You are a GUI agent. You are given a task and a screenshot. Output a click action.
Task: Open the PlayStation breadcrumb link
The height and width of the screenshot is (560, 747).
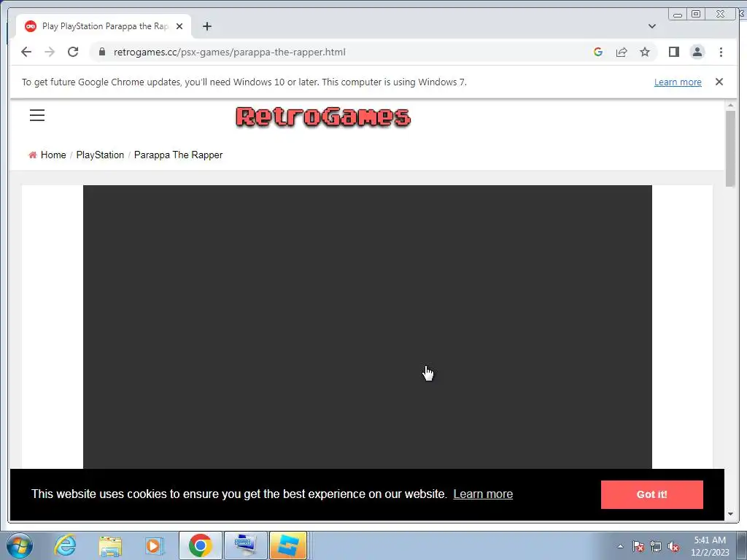pyautogui.click(x=100, y=155)
